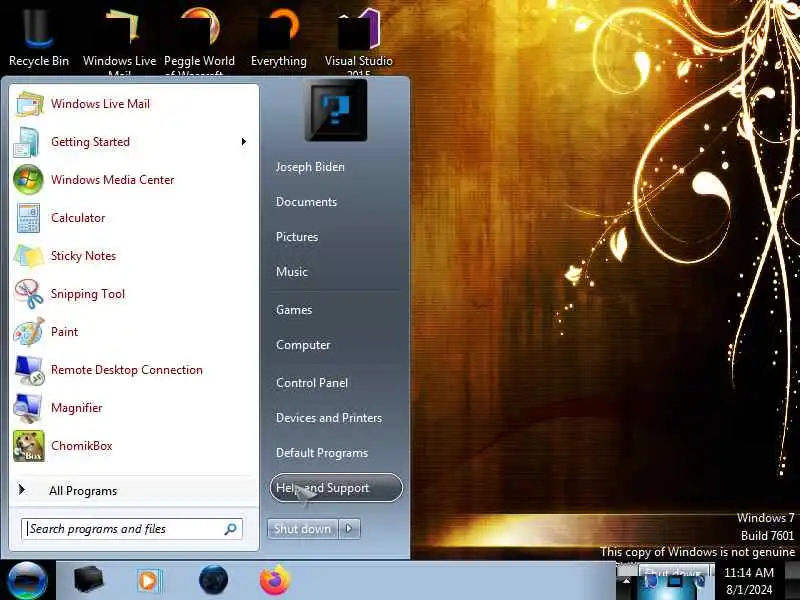The image size is (800, 600).
Task: Open the media player icon on the taskbar
Action: 149,581
